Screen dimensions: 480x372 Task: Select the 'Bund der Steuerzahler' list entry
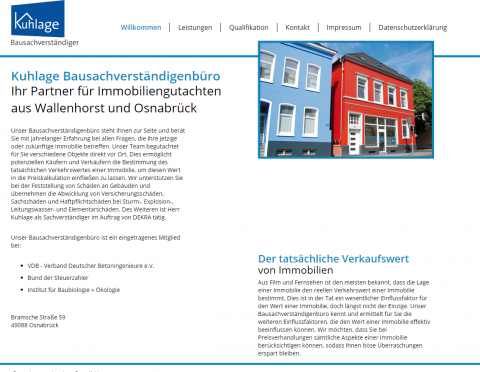tap(58, 278)
